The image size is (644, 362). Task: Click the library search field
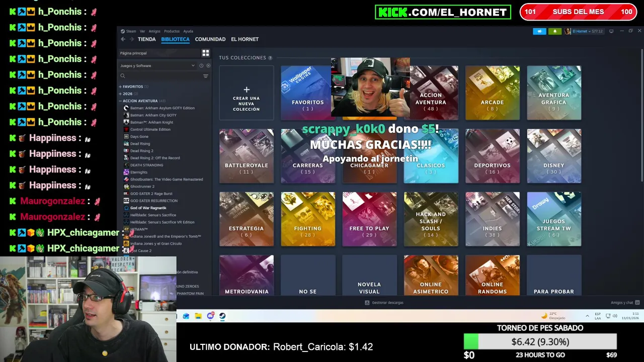coord(160,76)
